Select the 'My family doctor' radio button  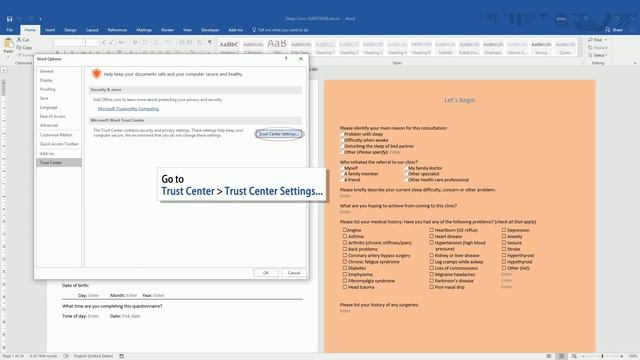pos(406,168)
